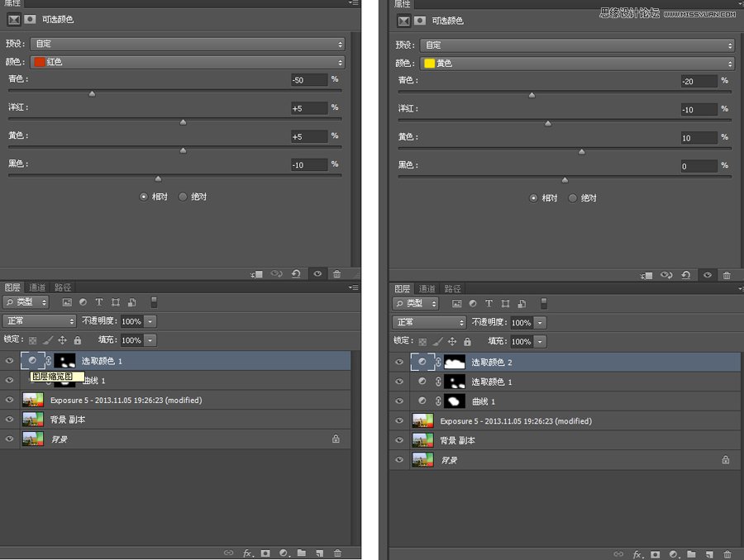Hide the Exposure 5 layer in the left panel
The height and width of the screenshot is (560, 744).
pos(10,400)
